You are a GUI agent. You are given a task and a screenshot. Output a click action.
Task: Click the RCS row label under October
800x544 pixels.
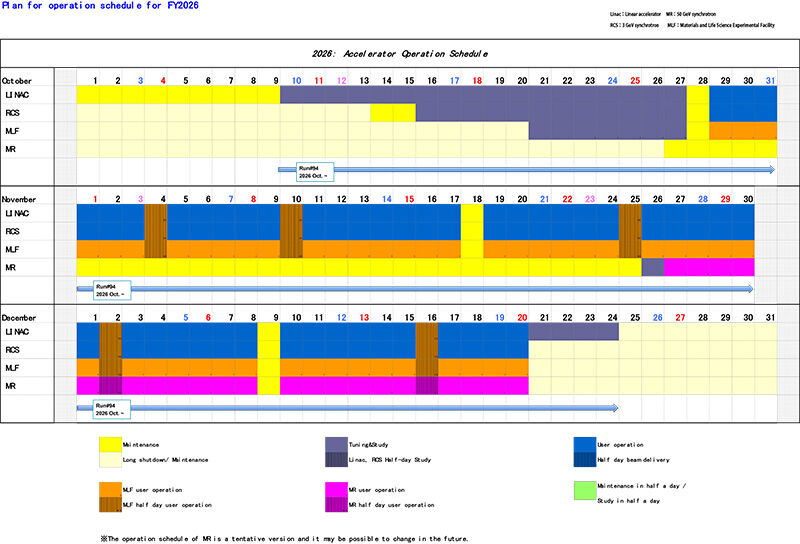coord(12,113)
